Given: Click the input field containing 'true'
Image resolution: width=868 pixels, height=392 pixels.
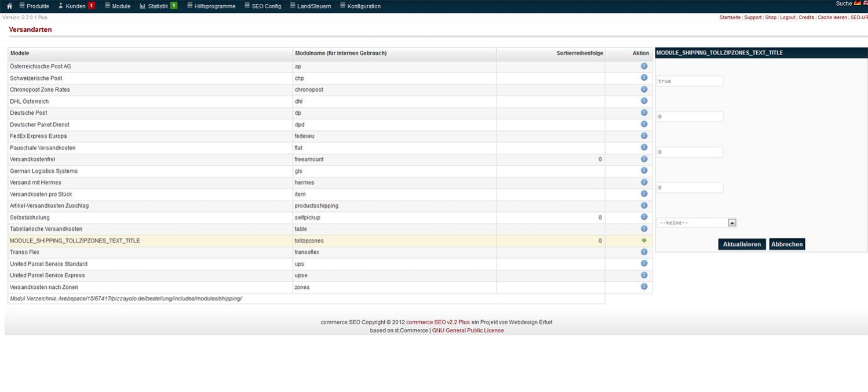Looking at the screenshot, I should pos(690,81).
